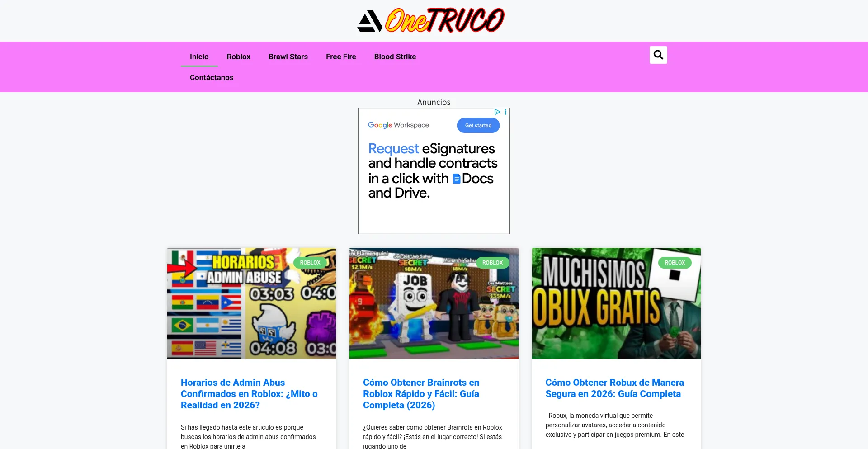Click ROBLOX badge on Admin Abuse card
Viewport: 868px width, 449px height.
[x=310, y=263]
